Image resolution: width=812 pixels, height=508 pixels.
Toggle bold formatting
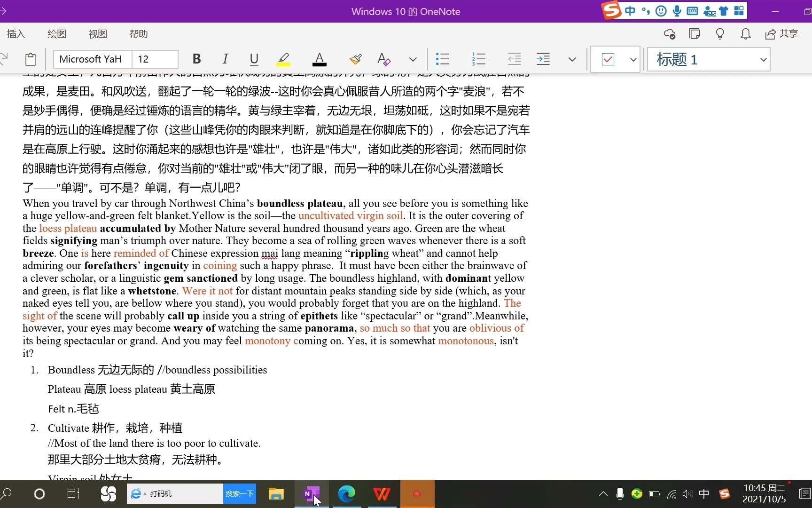[x=197, y=59]
